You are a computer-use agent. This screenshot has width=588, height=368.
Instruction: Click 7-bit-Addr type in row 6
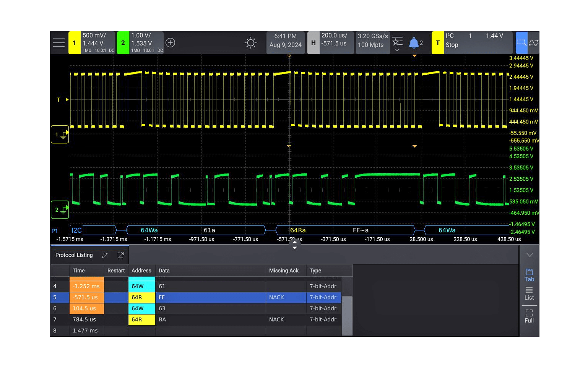323,308
